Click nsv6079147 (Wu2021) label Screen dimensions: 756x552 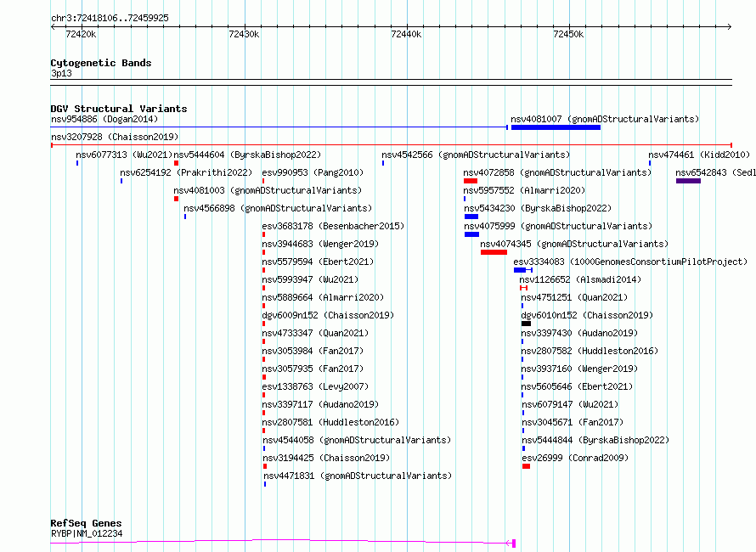(570, 404)
